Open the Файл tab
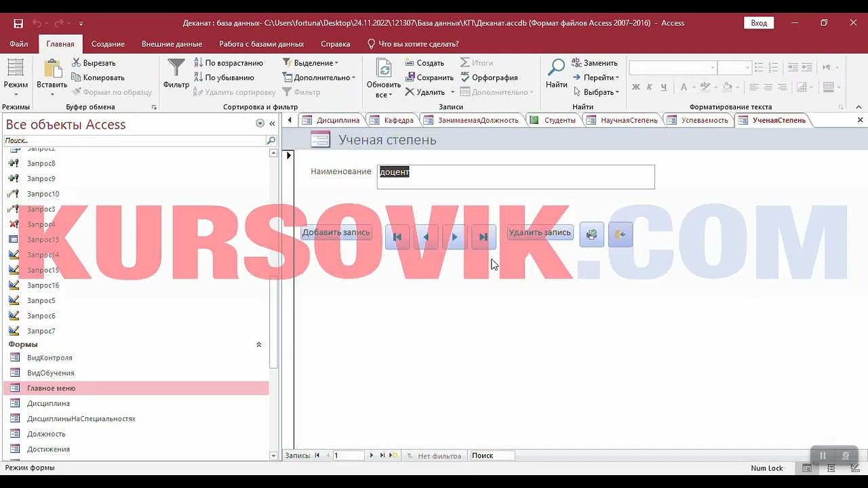 [19, 44]
